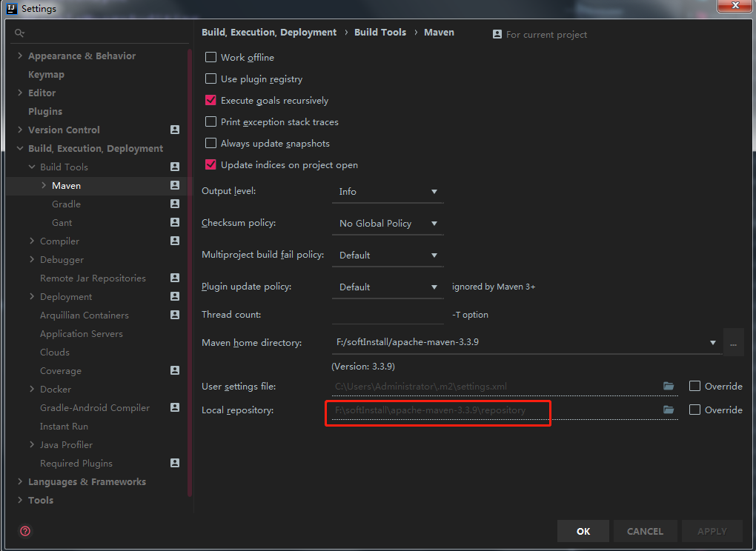Click the project-level icon beside Maven

click(x=175, y=185)
